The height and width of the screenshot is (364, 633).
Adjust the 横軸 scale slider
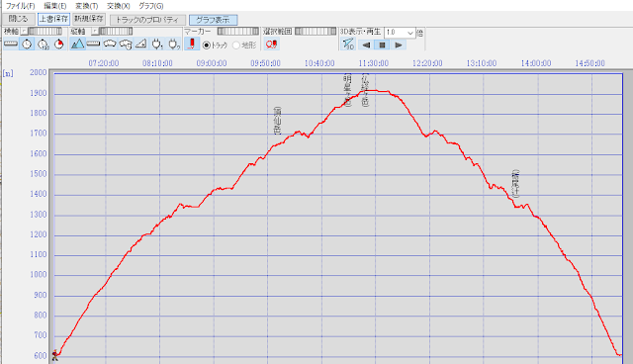pyautogui.click(x=45, y=31)
